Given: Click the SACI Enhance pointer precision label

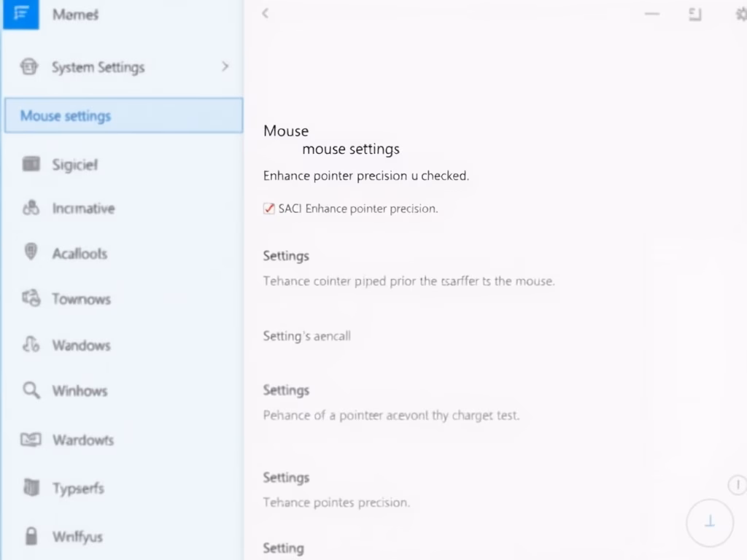Looking at the screenshot, I should tap(357, 209).
